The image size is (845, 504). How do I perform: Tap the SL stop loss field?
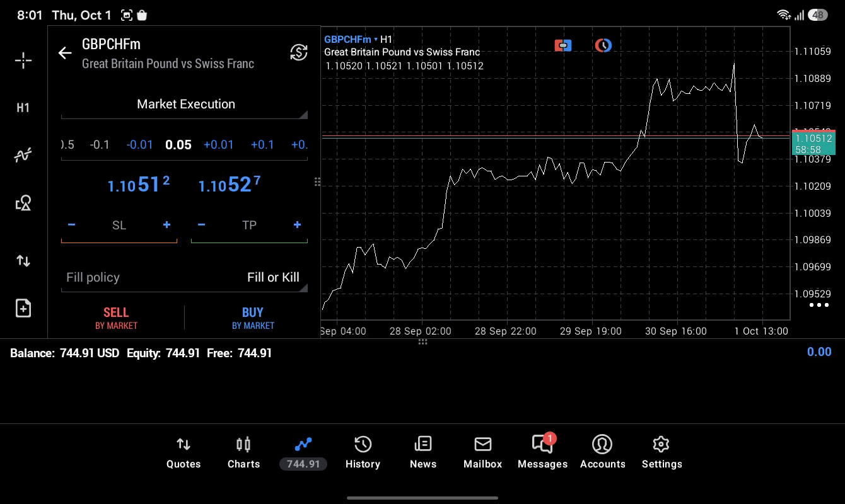pyautogui.click(x=119, y=226)
